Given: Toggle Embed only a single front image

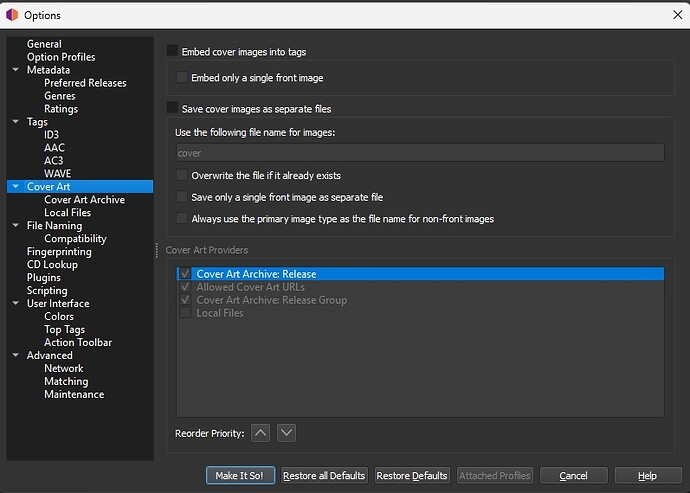Looking at the screenshot, I should click(x=182, y=77).
